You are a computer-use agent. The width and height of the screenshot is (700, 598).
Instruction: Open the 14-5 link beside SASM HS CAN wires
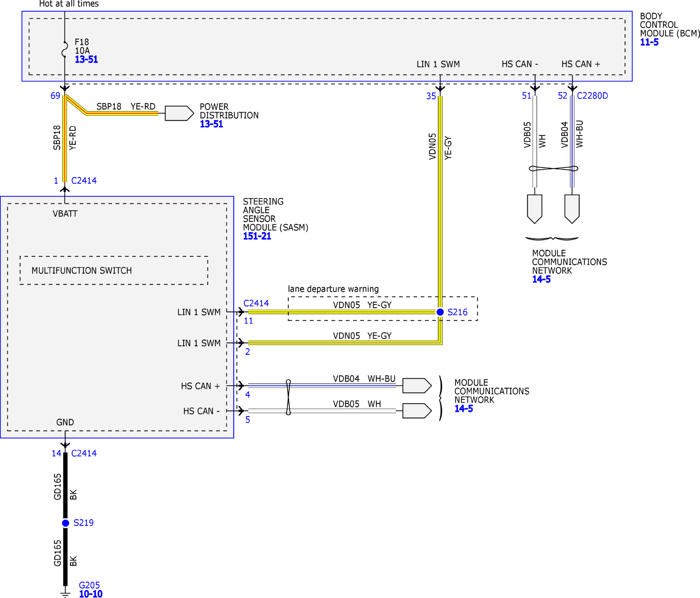pyautogui.click(x=463, y=409)
